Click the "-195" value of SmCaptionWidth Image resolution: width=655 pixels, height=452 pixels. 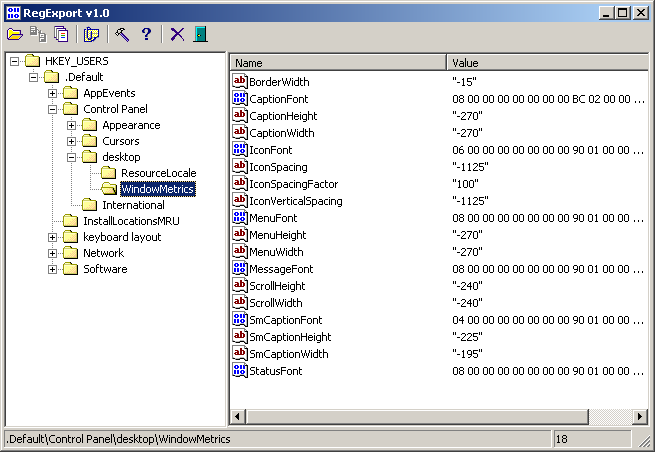[467, 354]
